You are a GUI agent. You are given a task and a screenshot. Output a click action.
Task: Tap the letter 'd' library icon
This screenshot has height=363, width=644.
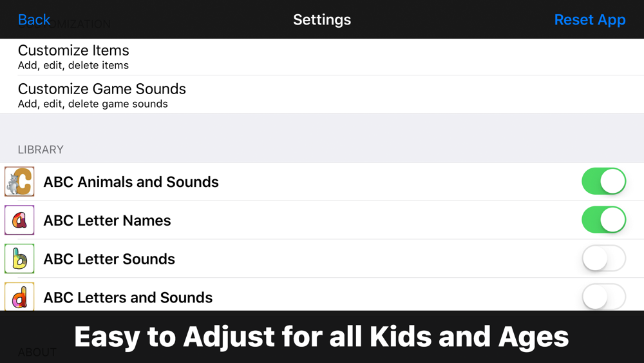[x=19, y=297]
